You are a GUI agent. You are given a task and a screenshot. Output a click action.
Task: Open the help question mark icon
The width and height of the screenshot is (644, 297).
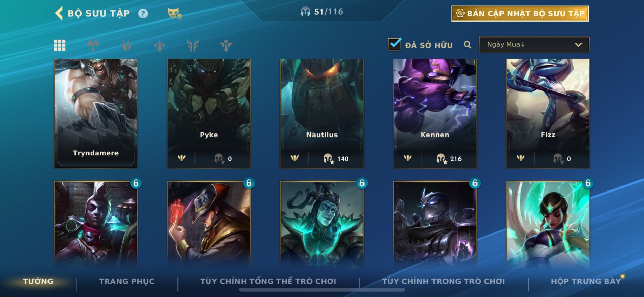pos(143,14)
